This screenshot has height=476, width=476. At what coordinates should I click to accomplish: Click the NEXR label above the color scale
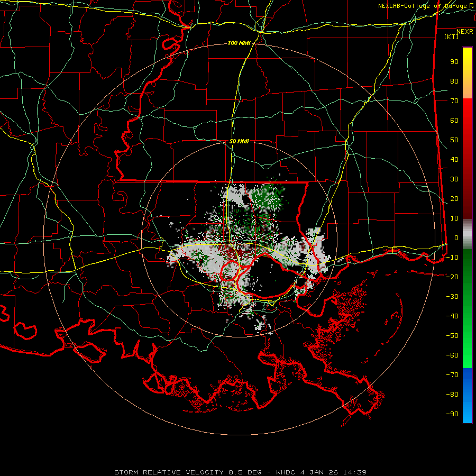tap(464, 32)
